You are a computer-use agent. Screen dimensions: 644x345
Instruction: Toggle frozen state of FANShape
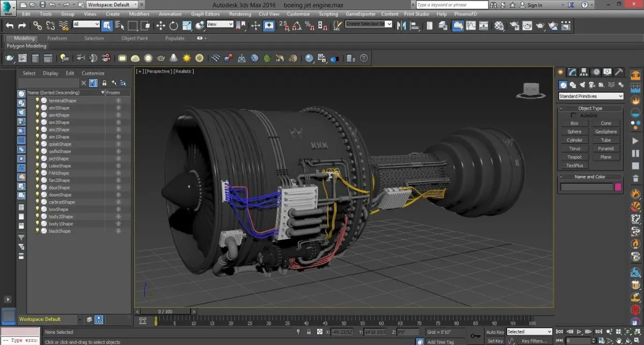point(118,173)
